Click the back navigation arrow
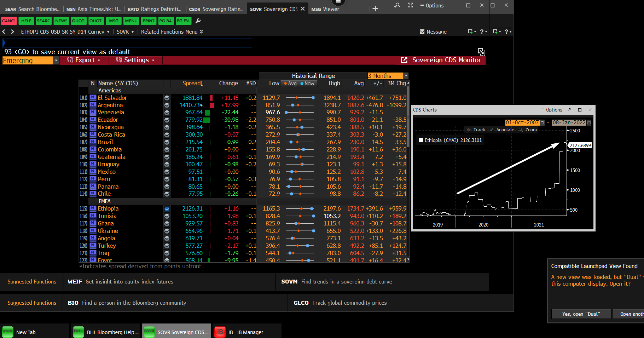The height and width of the screenshot is (338, 644). [4, 32]
